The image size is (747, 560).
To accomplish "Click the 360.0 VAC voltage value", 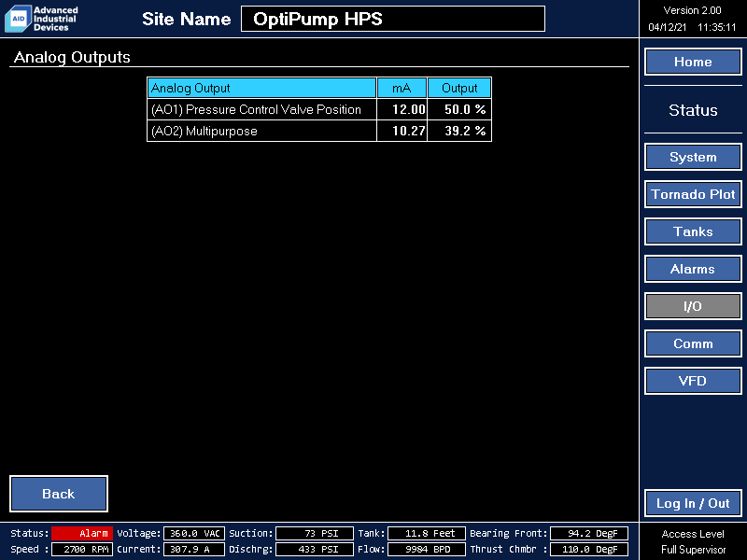I will [x=194, y=533].
